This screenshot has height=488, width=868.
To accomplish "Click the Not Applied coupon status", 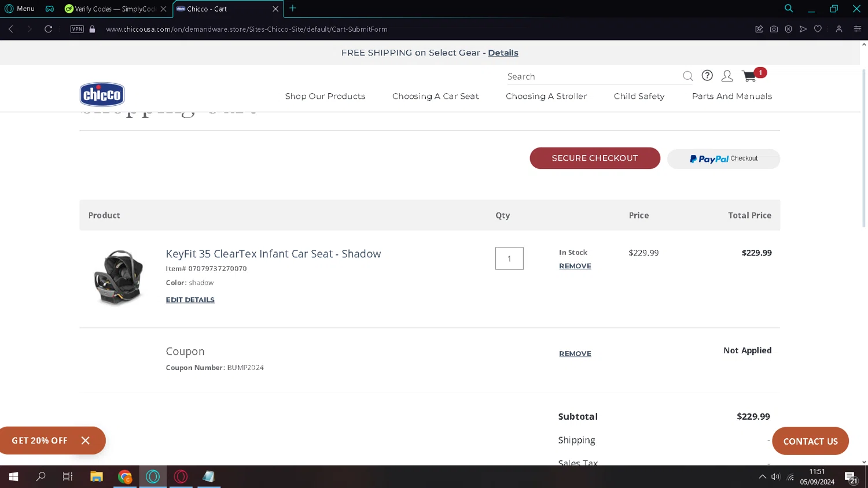I will tap(747, 350).
